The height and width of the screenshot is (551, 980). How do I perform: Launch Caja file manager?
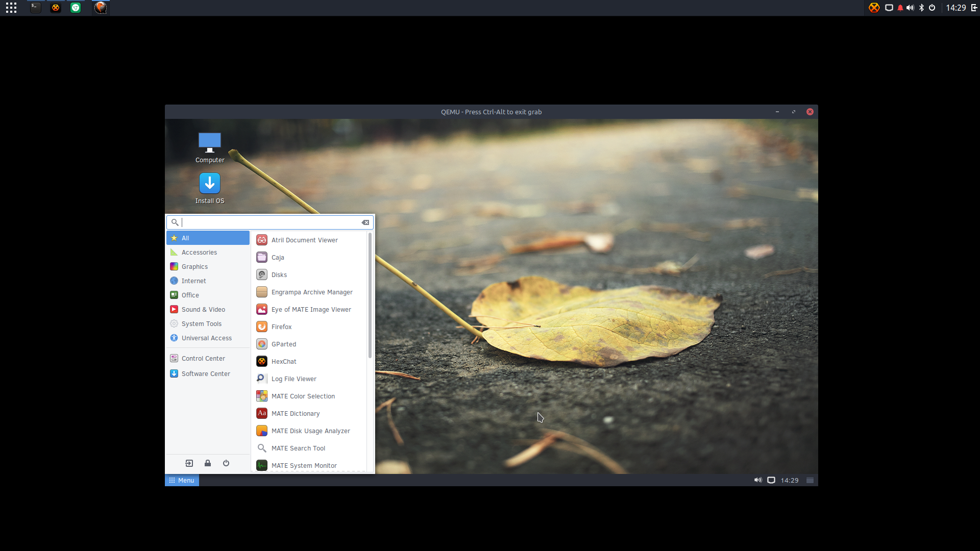[309, 258]
